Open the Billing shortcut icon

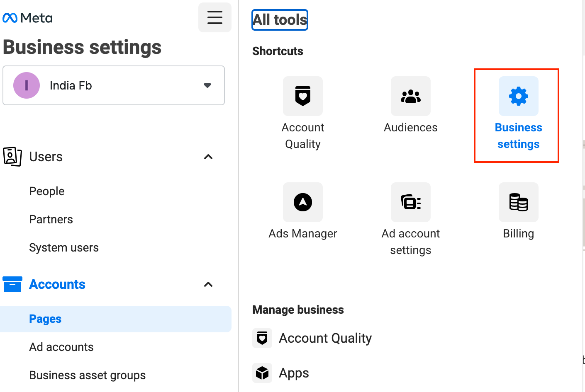pyautogui.click(x=519, y=202)
